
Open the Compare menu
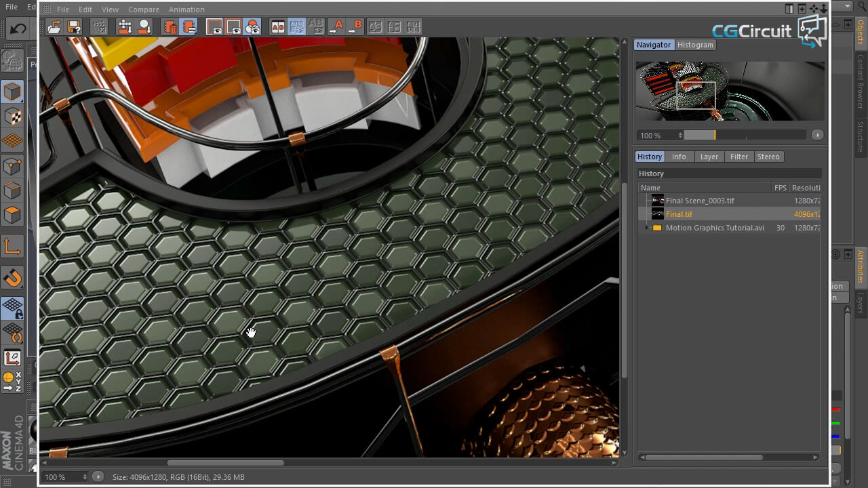[143, 9]
